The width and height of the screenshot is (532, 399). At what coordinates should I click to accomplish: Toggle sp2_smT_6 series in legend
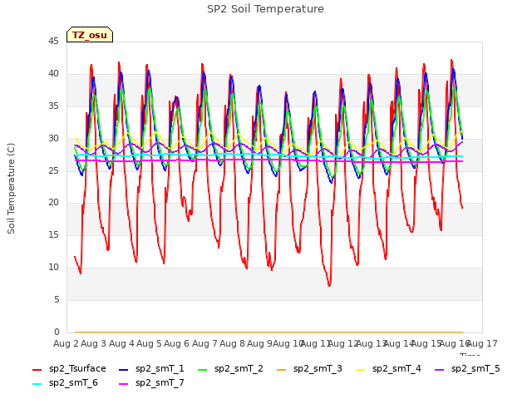point(65,383)
